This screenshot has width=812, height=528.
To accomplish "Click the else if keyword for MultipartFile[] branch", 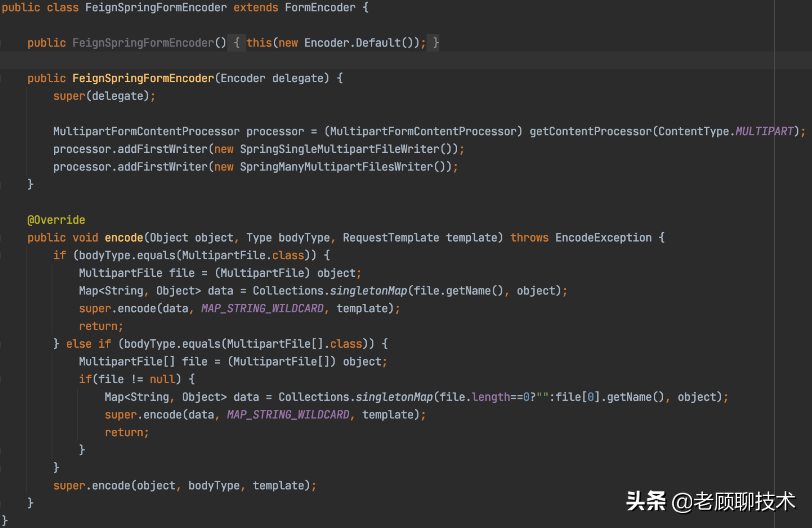I will tap(88, 344).
